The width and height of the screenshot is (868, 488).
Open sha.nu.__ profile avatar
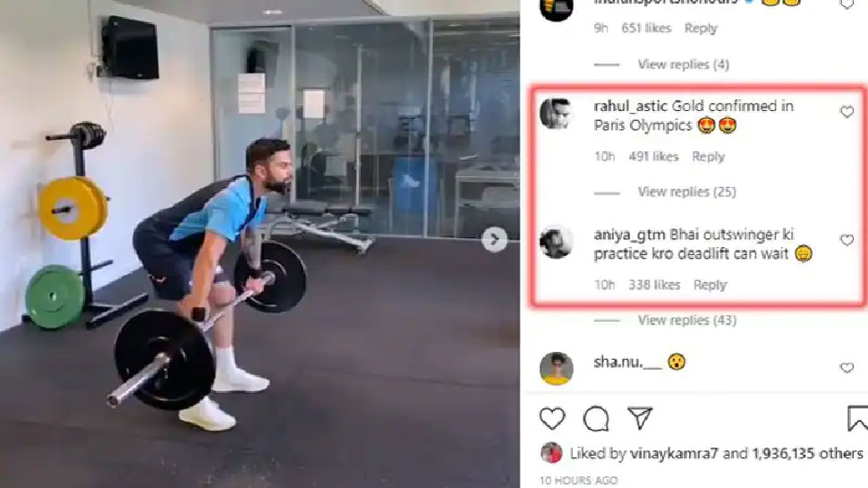point(556,368)
